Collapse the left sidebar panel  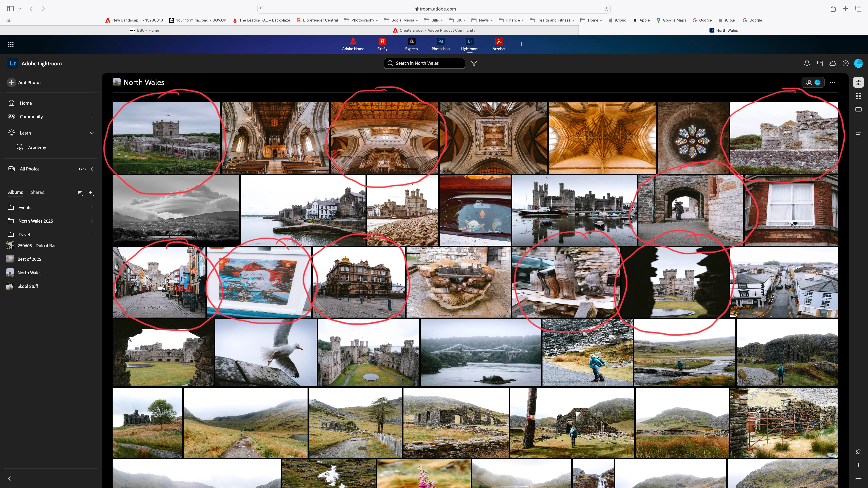[x=9, y=478]
